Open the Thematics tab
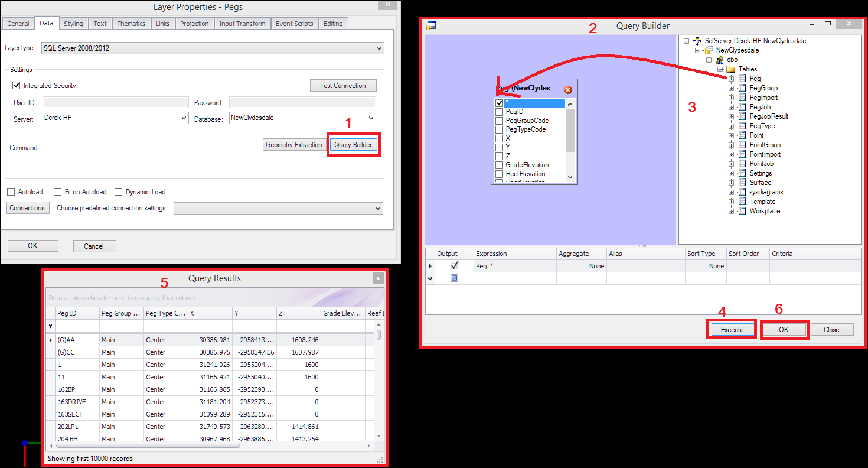The width and height of the screenshot is (868, 468). pyautogui.click(x=131, y=24)
